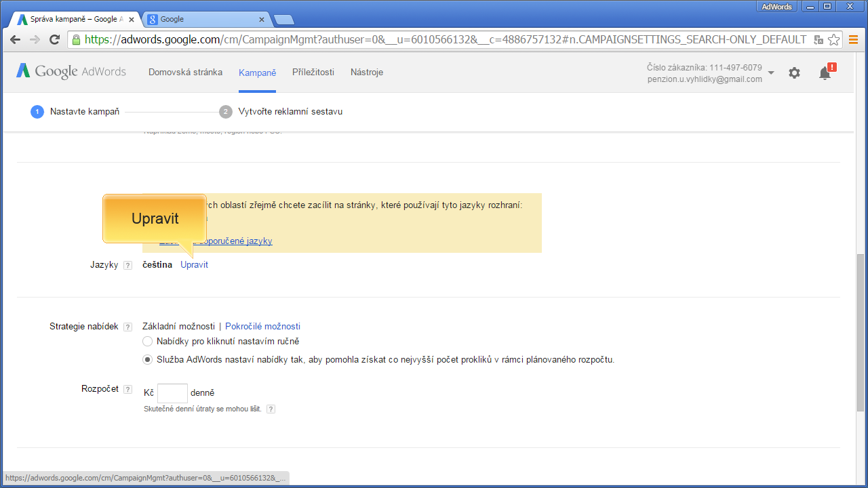Click the Google AdWords logo

click(x=71, y=71)
